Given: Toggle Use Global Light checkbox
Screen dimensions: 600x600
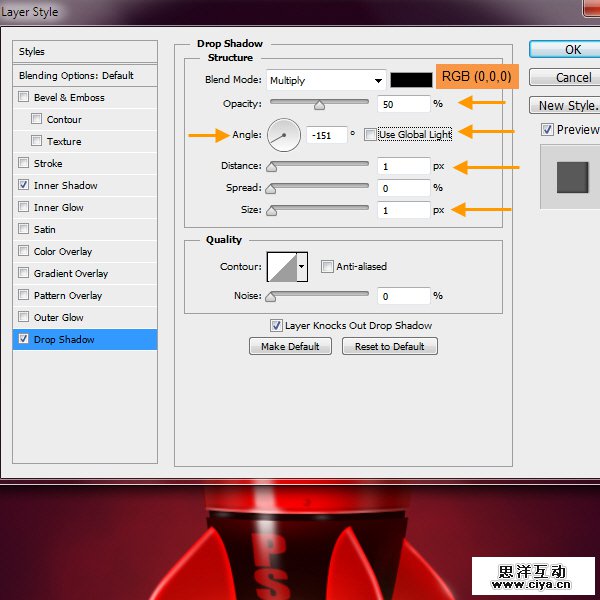Looking at the screenshot, I should (370, 135).
